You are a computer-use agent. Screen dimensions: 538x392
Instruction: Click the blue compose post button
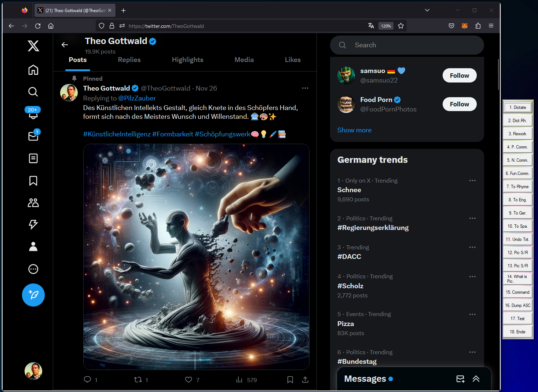tap(33, 295)
